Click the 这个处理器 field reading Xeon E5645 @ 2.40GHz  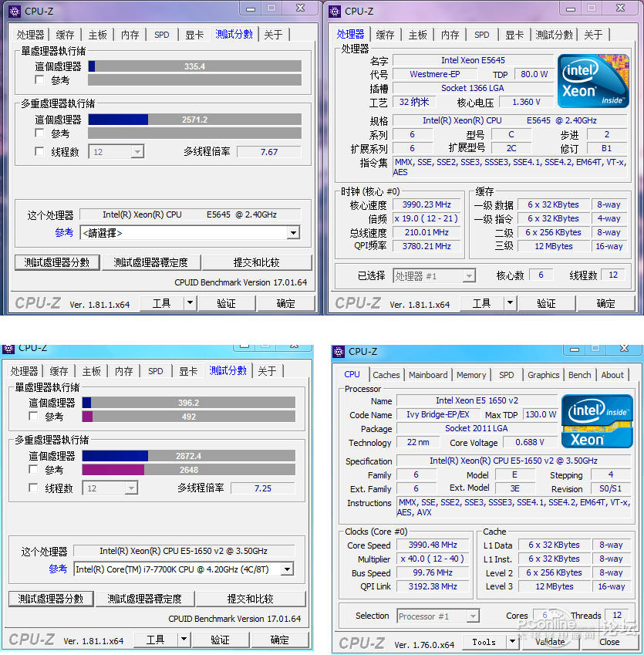pos(190,214)
